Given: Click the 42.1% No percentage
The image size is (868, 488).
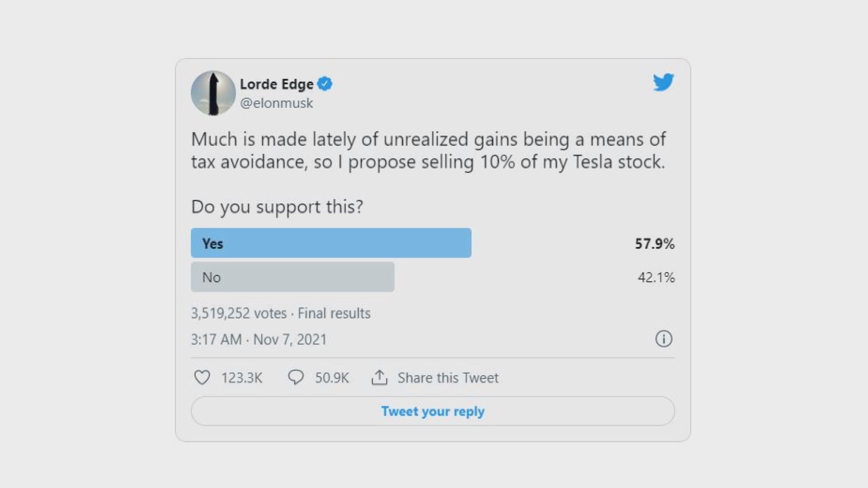Looking at the screenshot, I should [x=656, y=277].
